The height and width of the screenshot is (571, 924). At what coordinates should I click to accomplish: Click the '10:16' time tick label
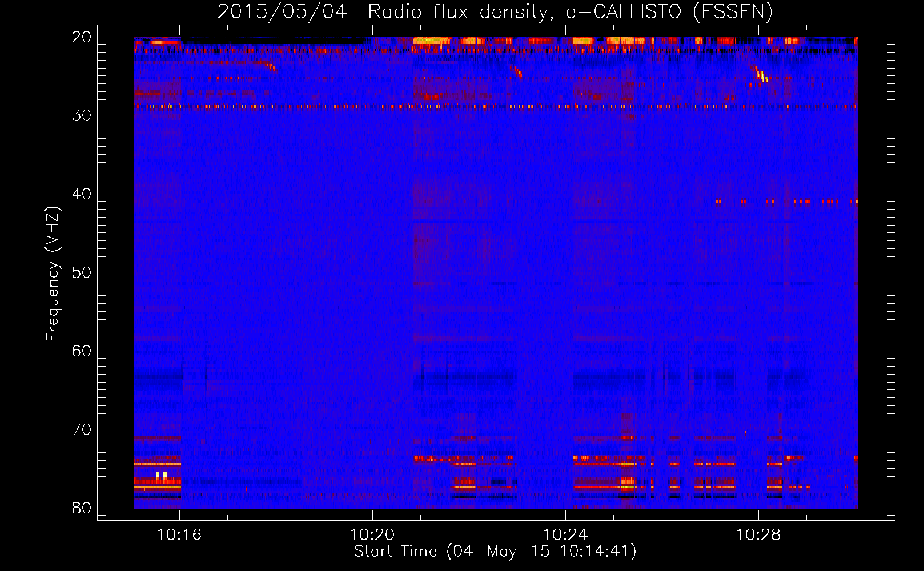point(179,535)
